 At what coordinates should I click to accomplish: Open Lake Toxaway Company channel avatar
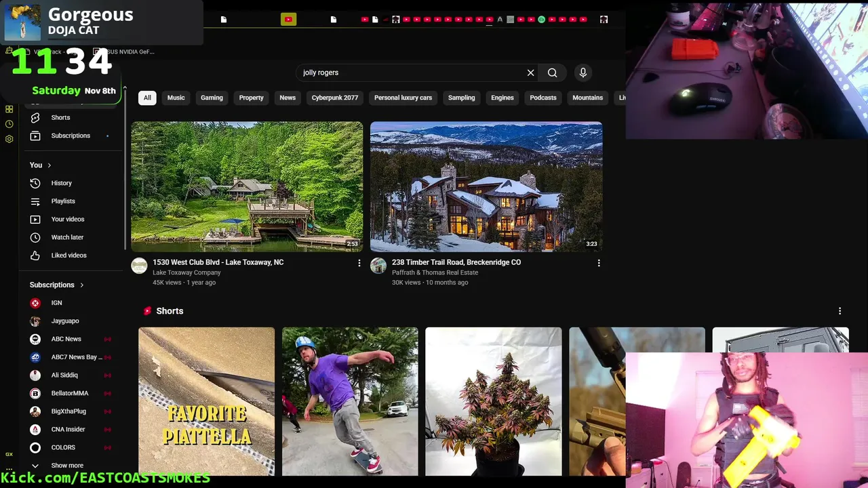139,266
